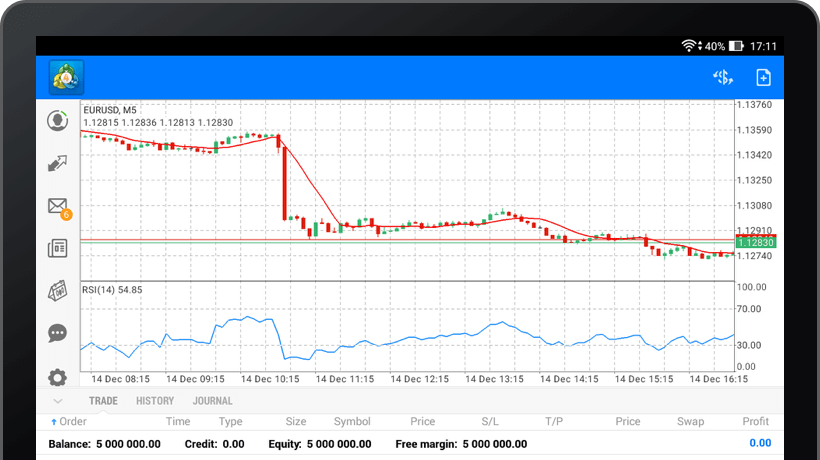Click the T/P column header

(x=554, y=421)
